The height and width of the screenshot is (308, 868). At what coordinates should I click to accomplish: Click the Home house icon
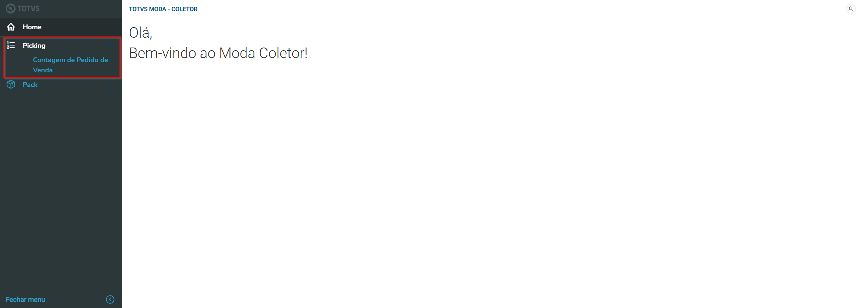pyautogui.click(x=11, y=27)
